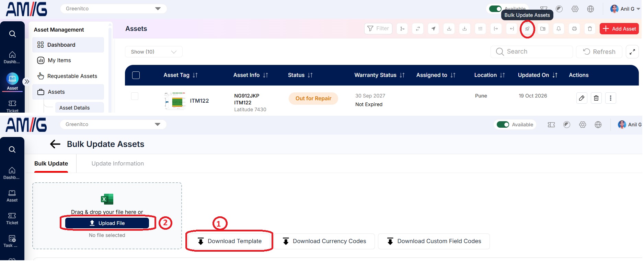Click the printer icon in Assets toolbar

point(574,29)
